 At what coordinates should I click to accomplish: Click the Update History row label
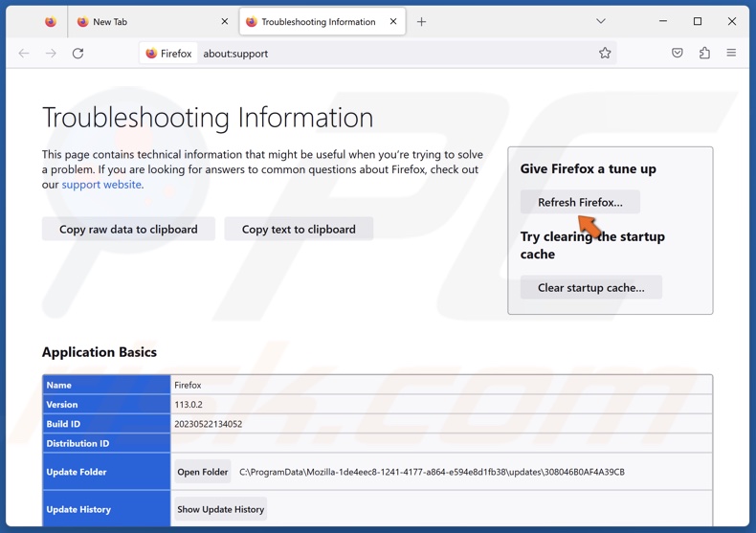point(78,509)
